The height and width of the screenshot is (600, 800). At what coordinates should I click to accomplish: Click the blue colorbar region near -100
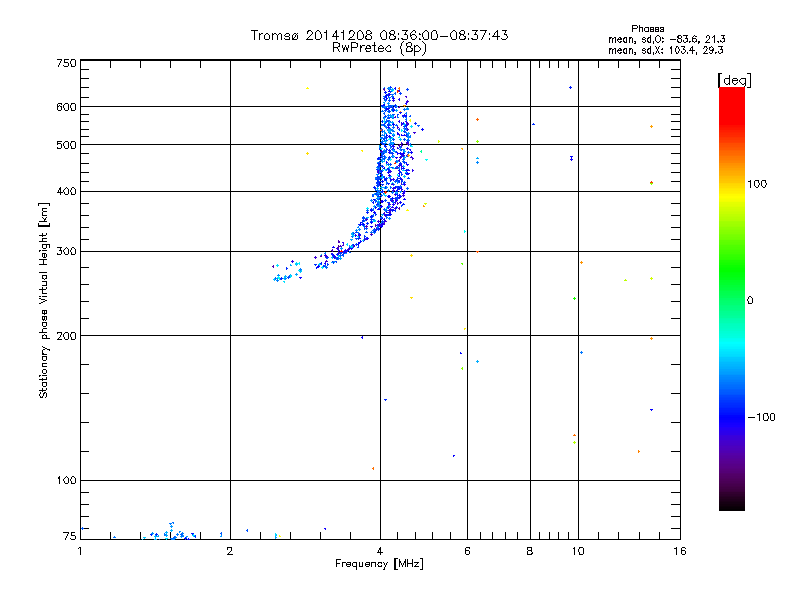coord(732,417)
